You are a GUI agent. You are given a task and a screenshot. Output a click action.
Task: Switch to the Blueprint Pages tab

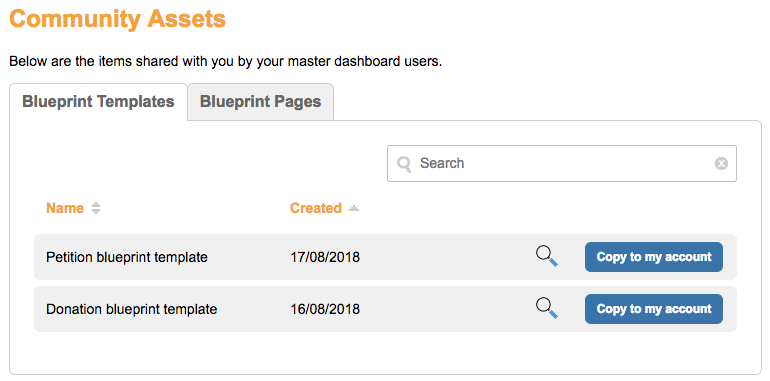pos(260,102)
